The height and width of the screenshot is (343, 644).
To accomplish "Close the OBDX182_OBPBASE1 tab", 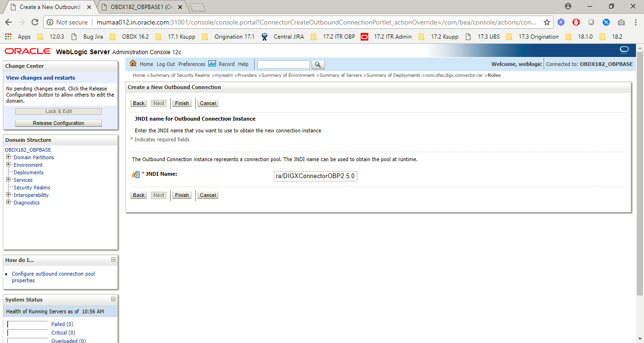I will tap(180, 7).
